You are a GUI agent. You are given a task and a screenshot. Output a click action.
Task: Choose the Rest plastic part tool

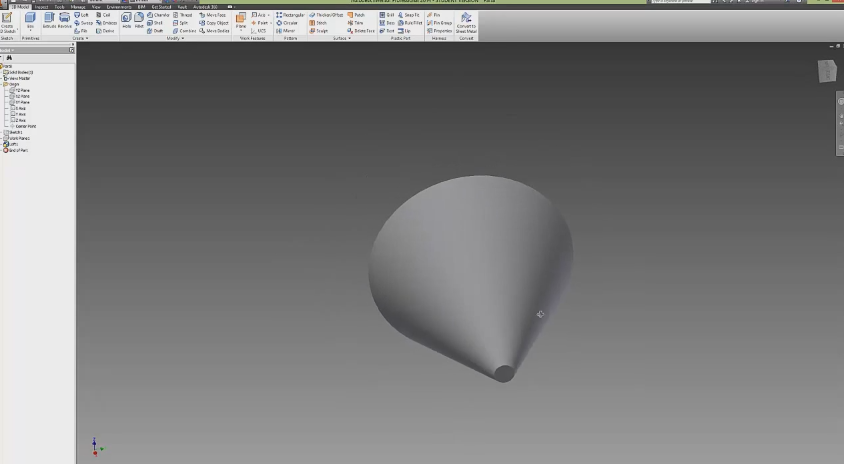(x=387, y=31)
